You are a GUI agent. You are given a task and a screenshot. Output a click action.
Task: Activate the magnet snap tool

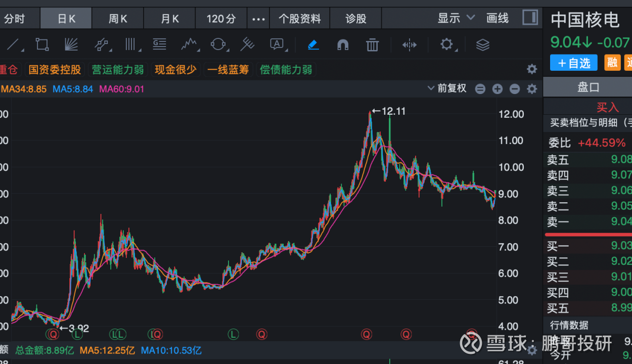[x=343, y=45]
